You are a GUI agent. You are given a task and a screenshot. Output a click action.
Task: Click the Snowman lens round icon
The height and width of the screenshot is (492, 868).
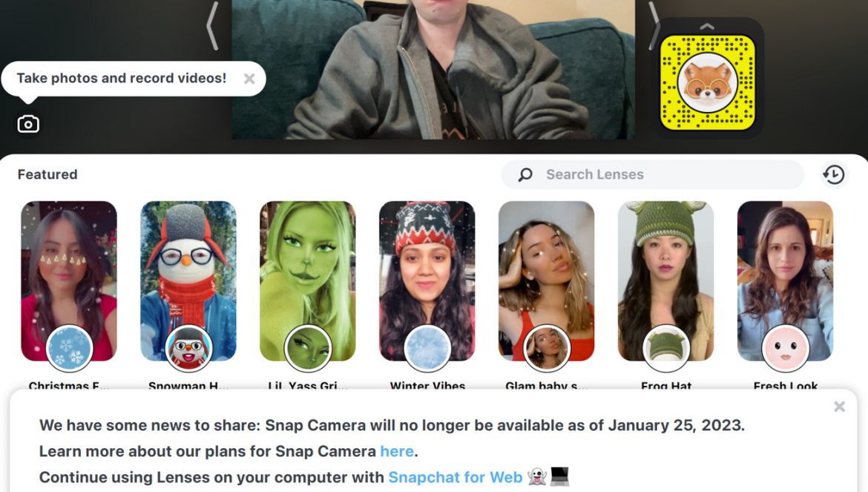click(x=188, y=348)
